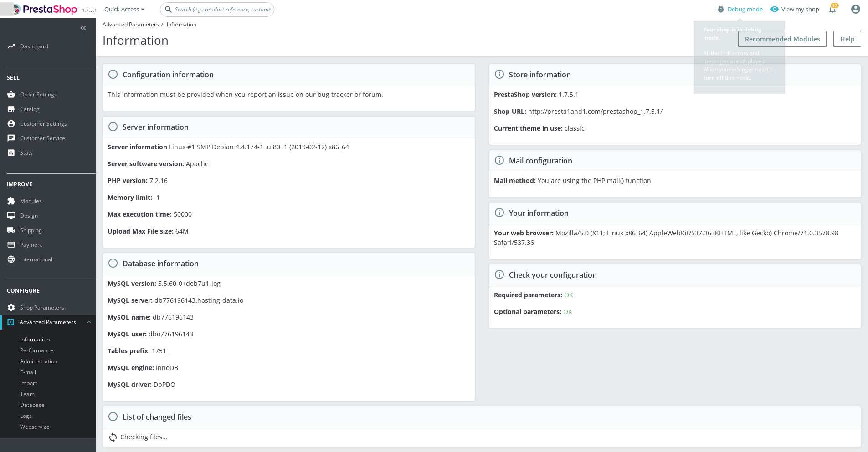Click the Shipping truck icon

11,230
